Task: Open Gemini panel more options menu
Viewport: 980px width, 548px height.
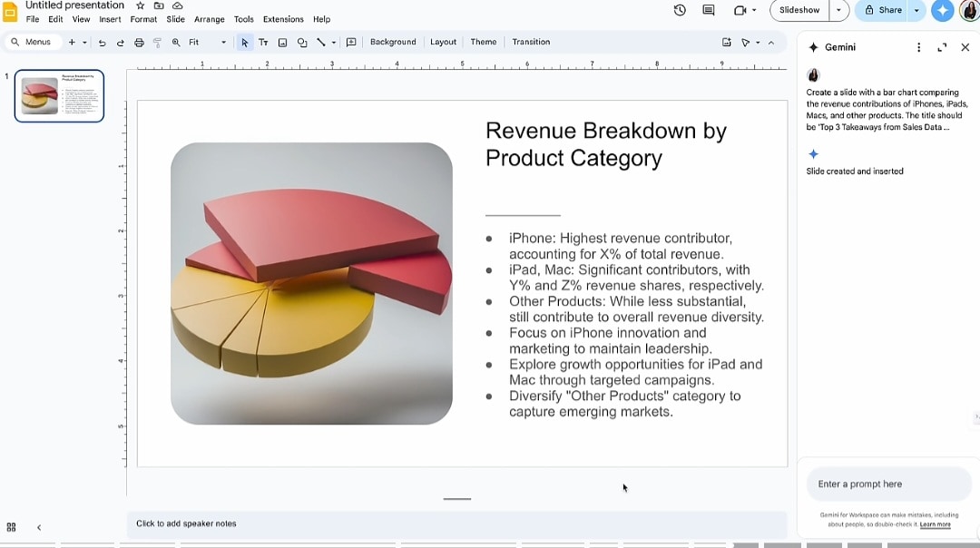Action: (x=918, y=47)
